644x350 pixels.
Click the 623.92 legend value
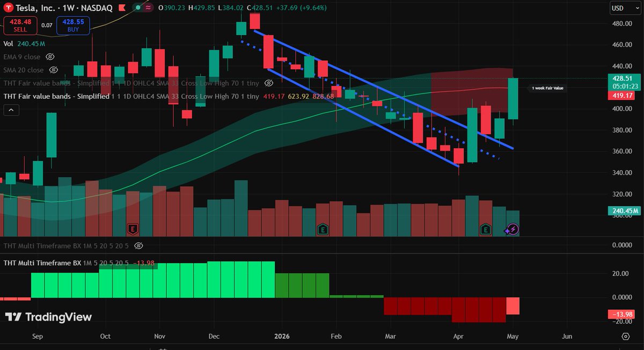(298, 96)
